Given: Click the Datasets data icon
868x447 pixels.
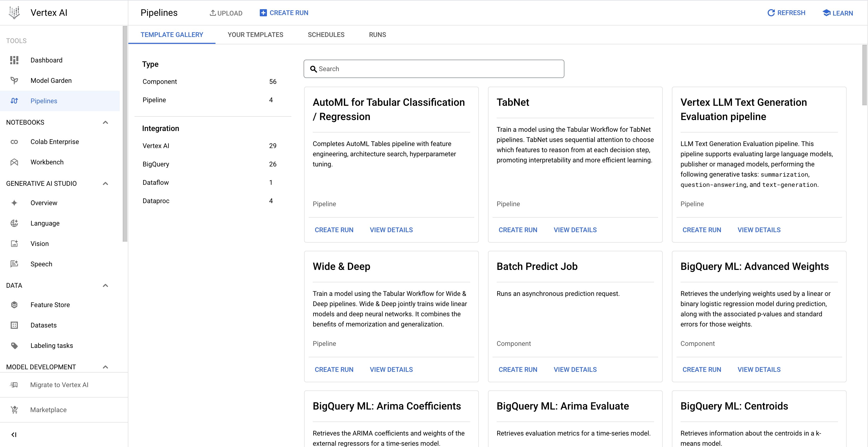Looking at the screenshot, I should (x=14, y=325).
